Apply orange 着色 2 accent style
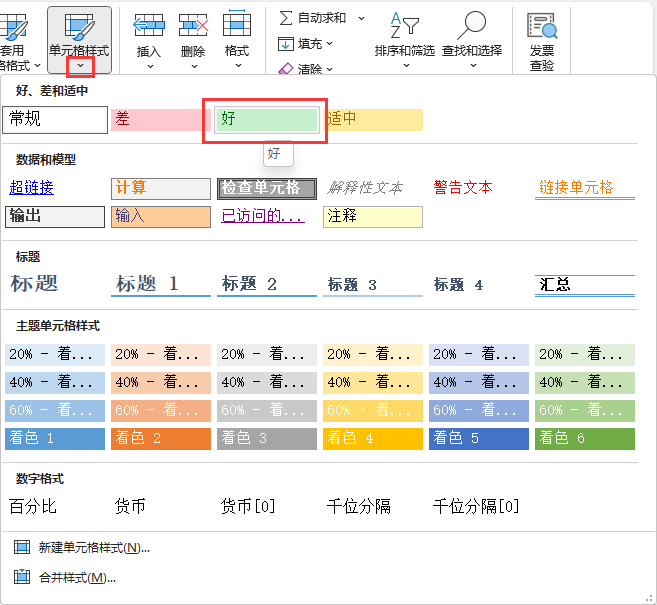Screen dimensions: 657x605 point(161,439)
